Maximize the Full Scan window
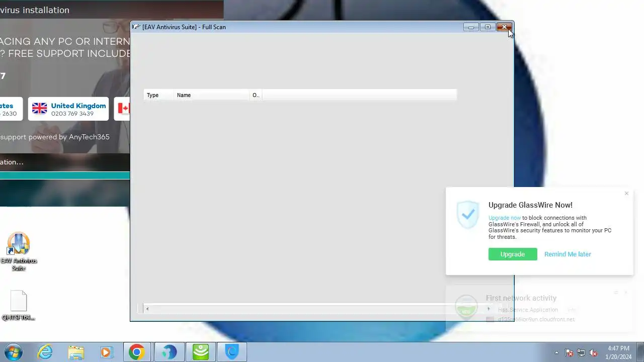The image size is (644, 362). click(x=487, y=27)
